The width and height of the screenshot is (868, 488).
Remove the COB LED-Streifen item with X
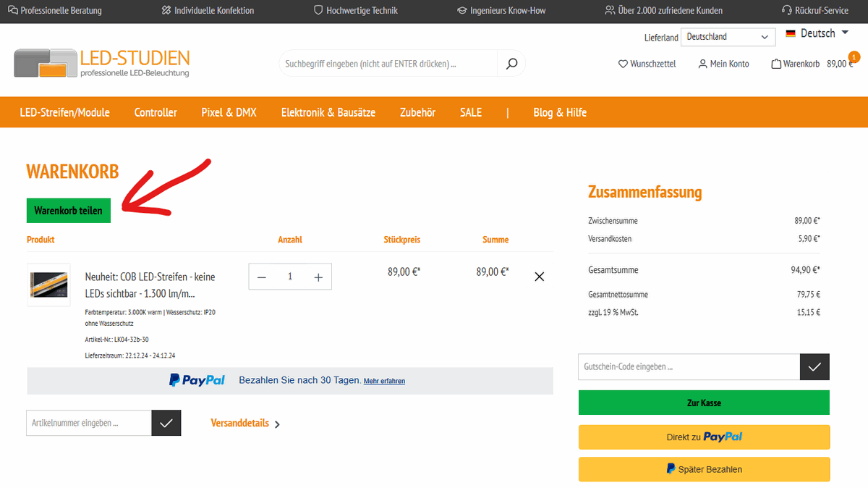(539, 277)
